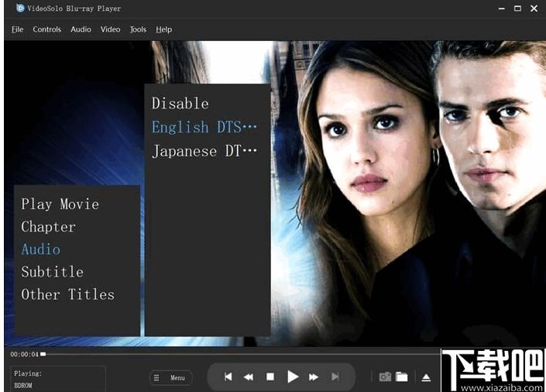
Task: Open the snapshot folder icon
Action: 402,377
